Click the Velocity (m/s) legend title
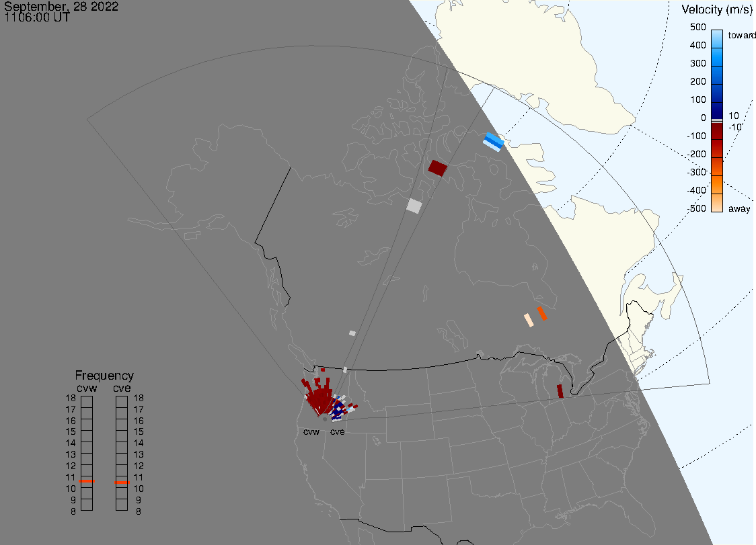 point(716,9)
